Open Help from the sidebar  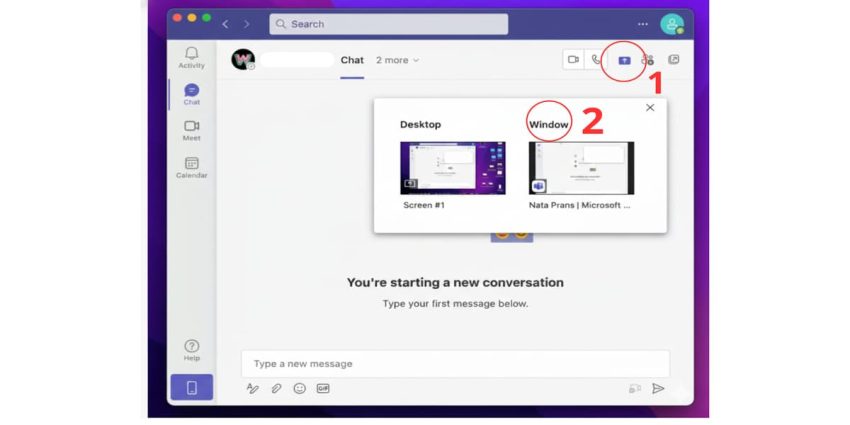[191, 351]
